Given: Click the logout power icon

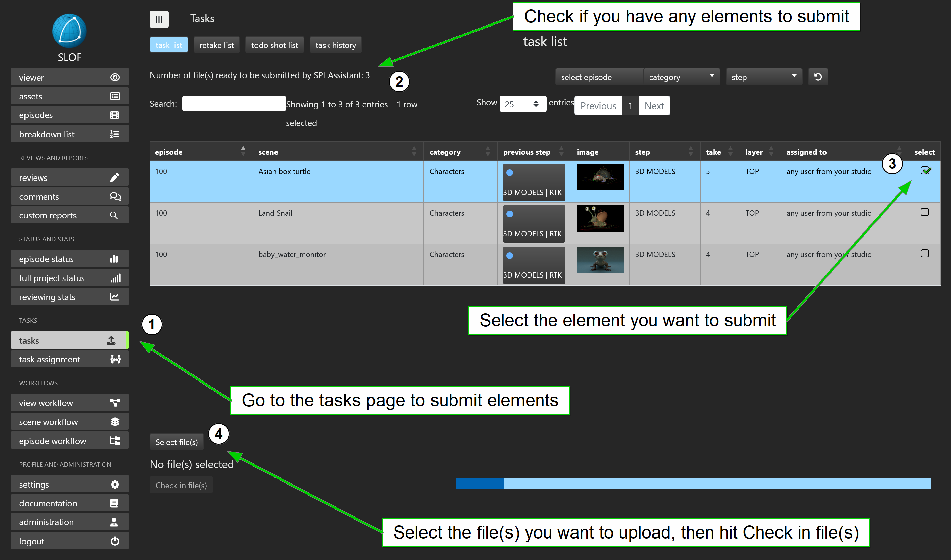Looking at the screenshot, I should [x=115, y=541].
